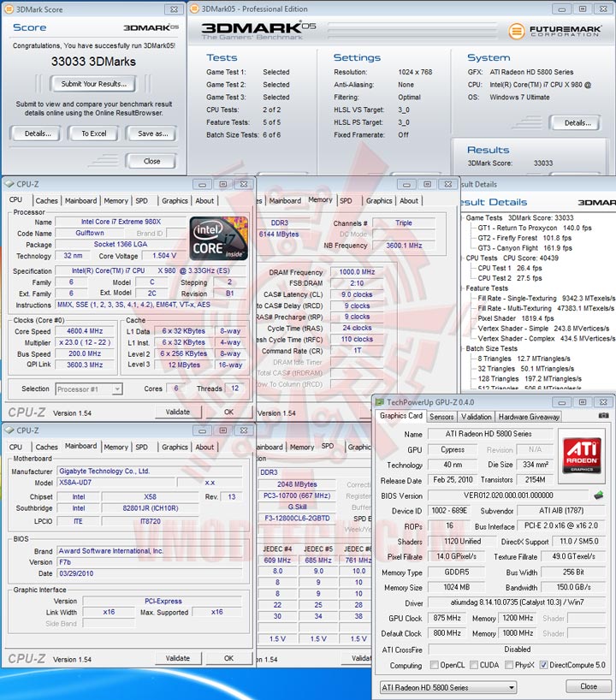616x700 pixels.
Task: Click the 3DMark05 Professional Edition title icon
Action: click(194, 9)
